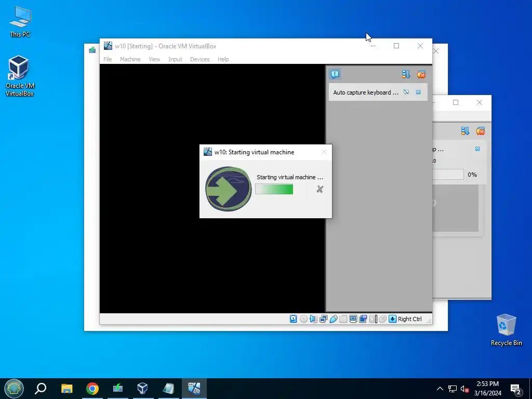Viewport: 532px width, 399px height.
Task: Dismiss the progress notification in background window
Action: coord(477,149)
